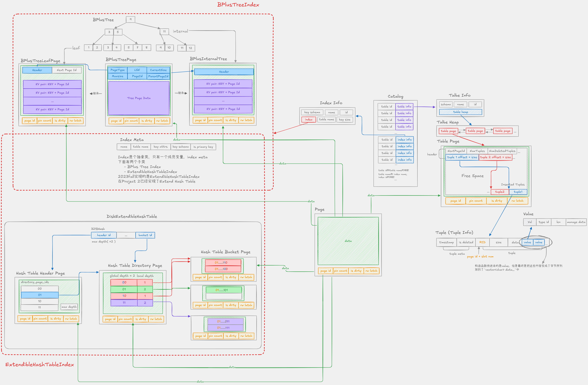Select the 'bucket id' box

pos(145,235)
